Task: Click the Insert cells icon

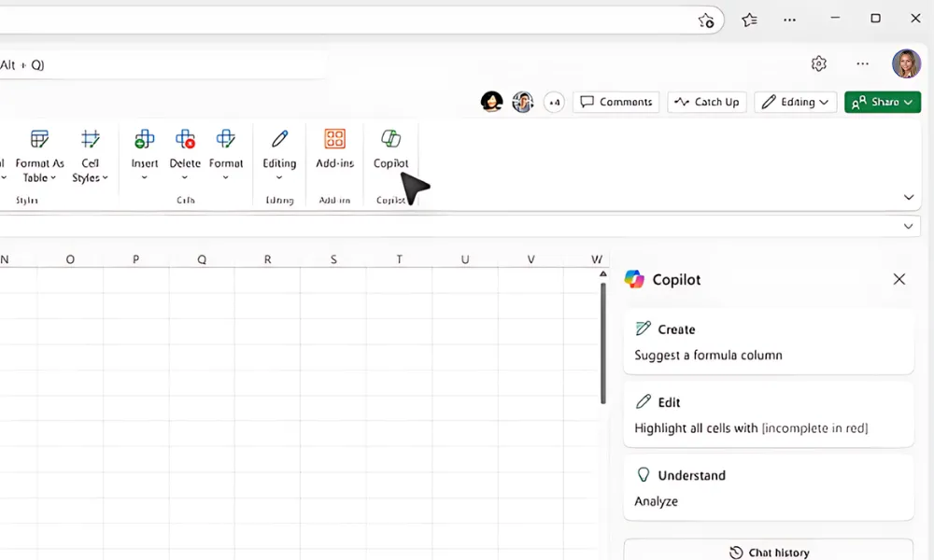Action: pos(144,139)
